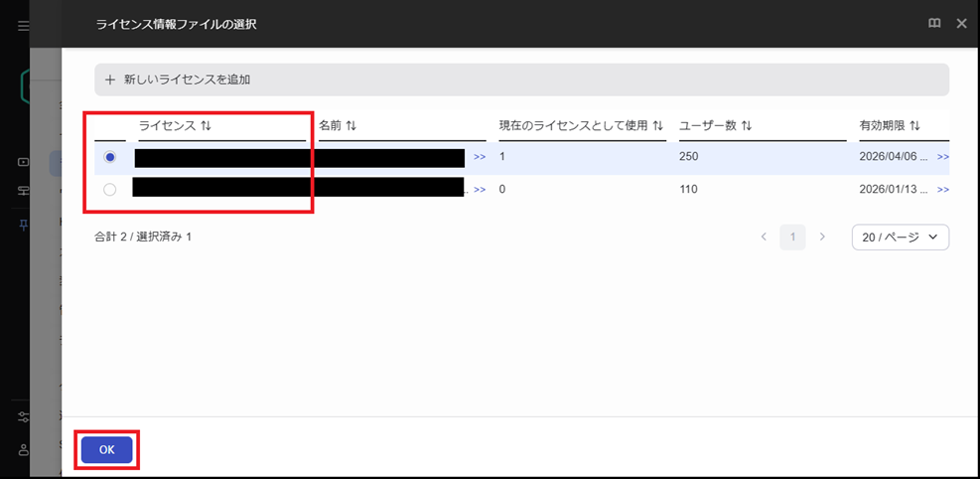Image resolution: width=980 pixels, height=479 pixels.
Task: Select the license radio with 250 users
Action: coord(110,158)
